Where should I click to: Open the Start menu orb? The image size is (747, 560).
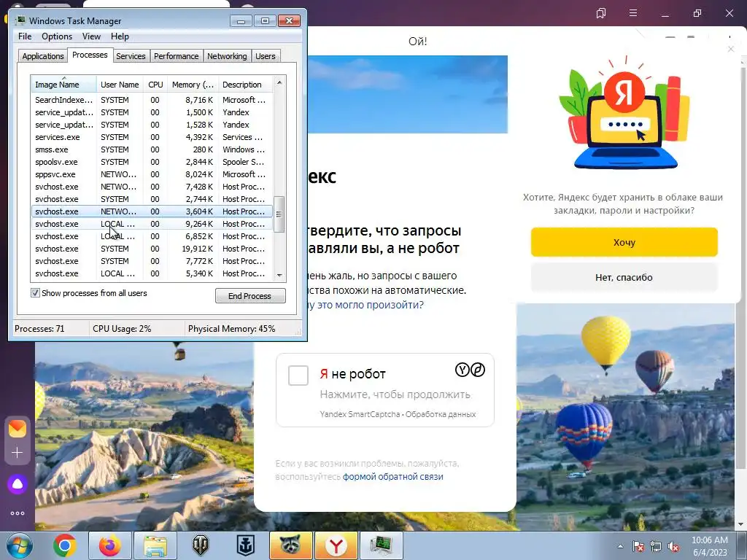coord(20,545)
